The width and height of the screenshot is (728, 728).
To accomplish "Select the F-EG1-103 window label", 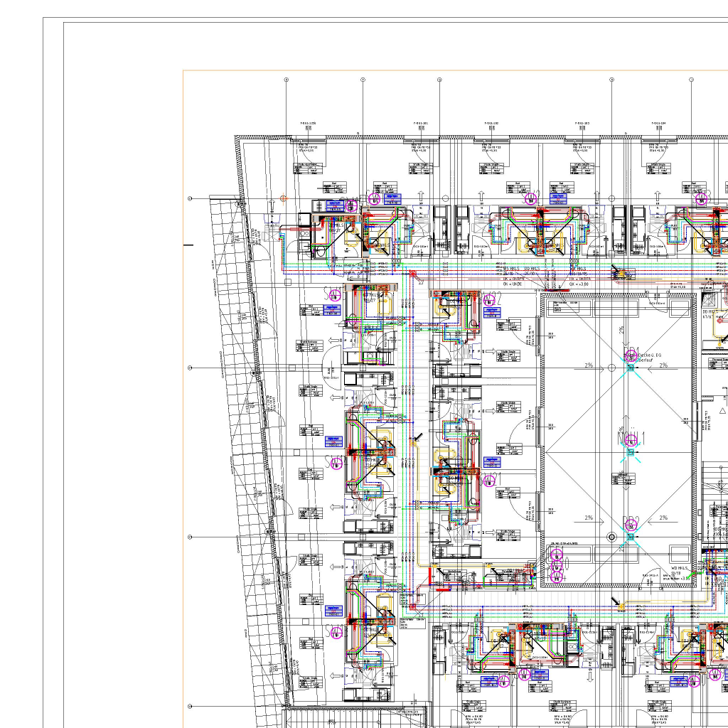I will point(582,124).
